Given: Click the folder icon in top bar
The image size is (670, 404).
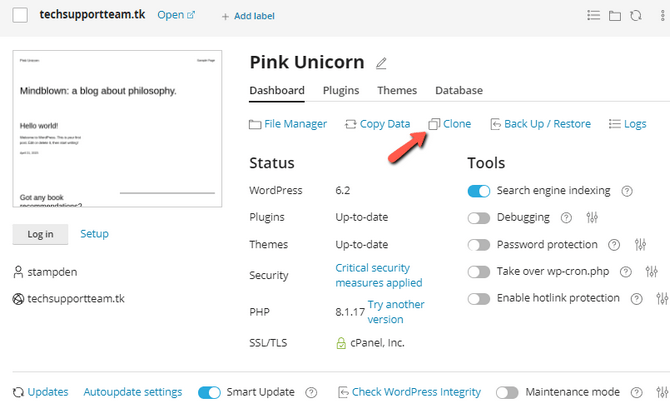Looking at the screenshot, I should 615,16.
